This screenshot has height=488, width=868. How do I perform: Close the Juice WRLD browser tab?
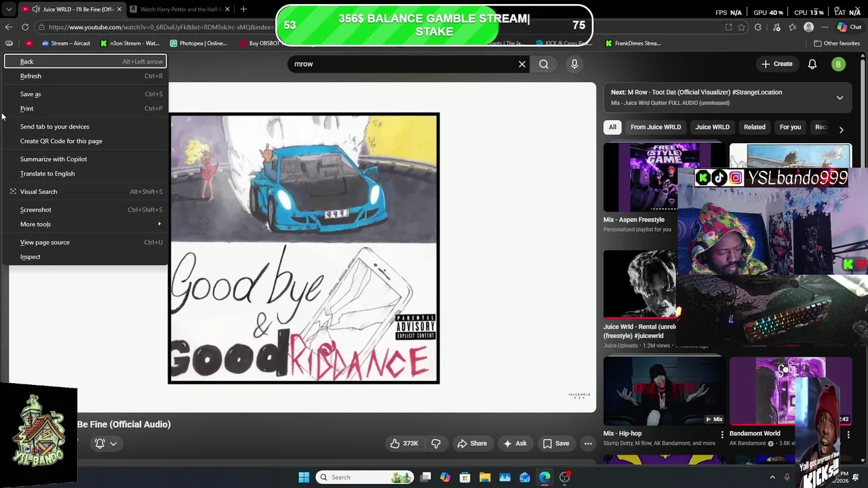tap(119, 9)
